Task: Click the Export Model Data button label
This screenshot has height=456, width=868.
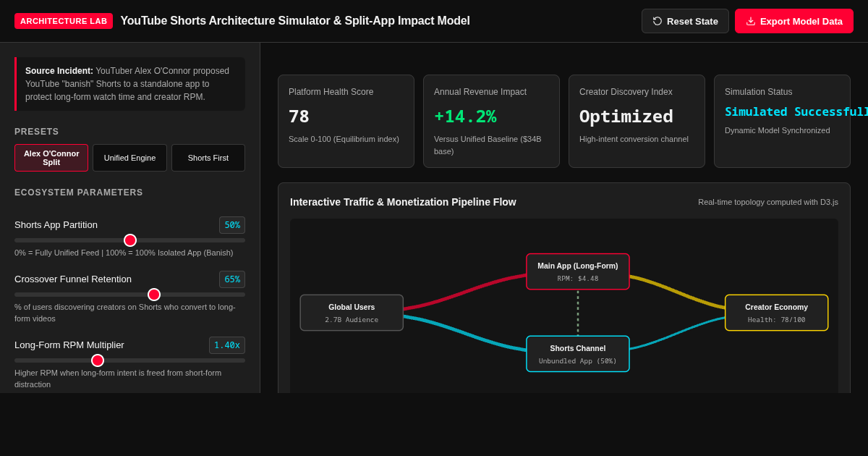Action: [801, 21]
